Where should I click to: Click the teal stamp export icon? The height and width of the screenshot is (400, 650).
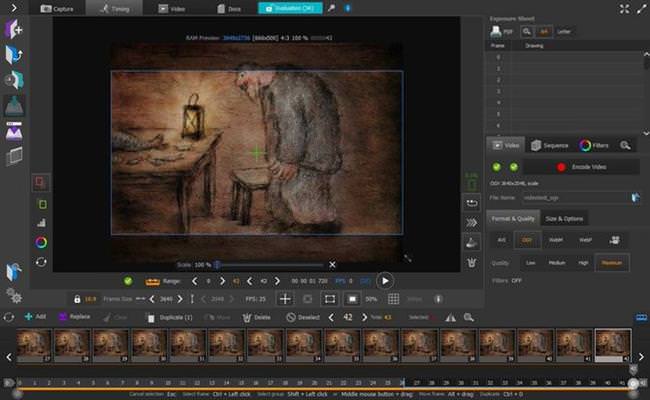pos(14,106)
